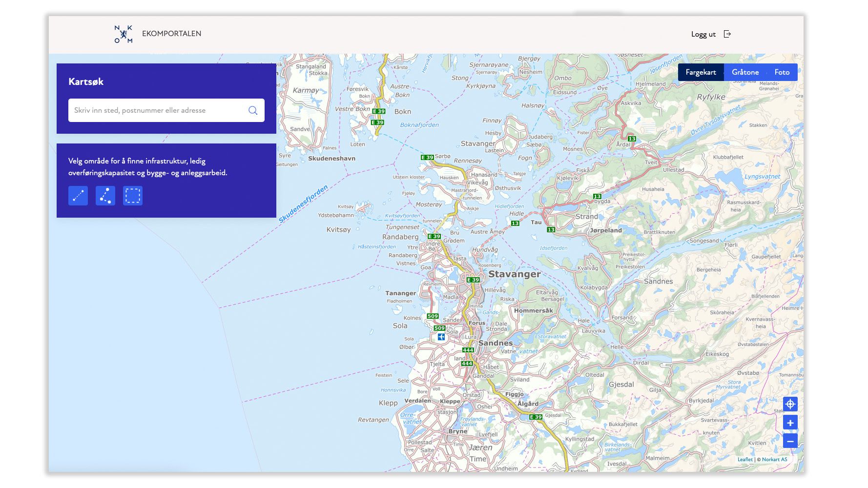The width and height of the screenshot is (868, 488).
Task: Click the Bryne label on the map
Action: click(458, 431)
